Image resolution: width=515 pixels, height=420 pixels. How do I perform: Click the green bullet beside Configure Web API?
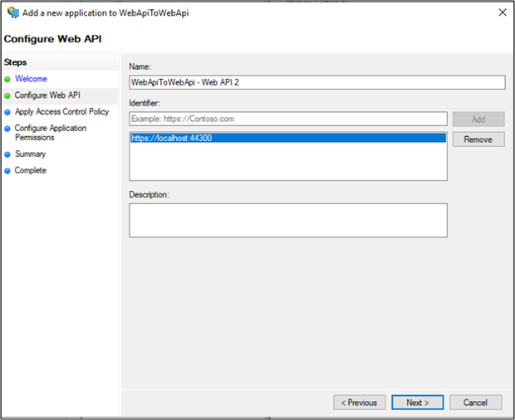click(x=7, y=95)
